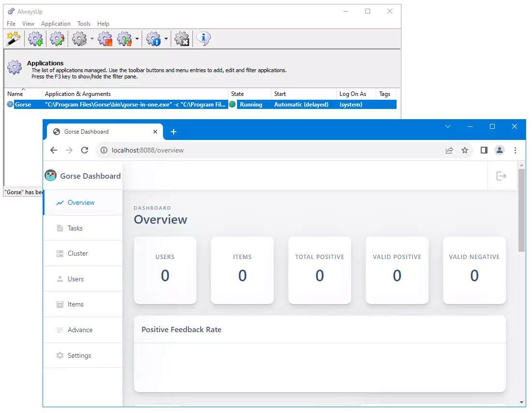Stop the application with red square gear icon
The image size is (532, 413).
[105, 39]
